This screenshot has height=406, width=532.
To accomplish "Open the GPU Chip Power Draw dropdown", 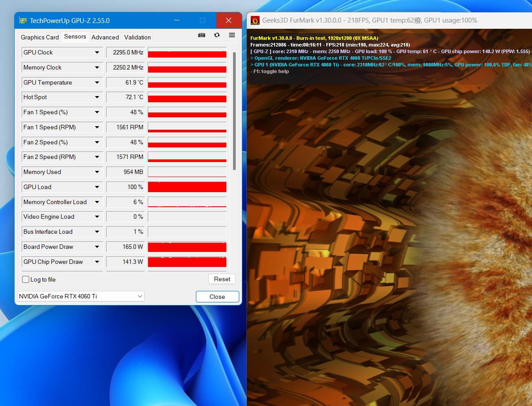I will click(x=97, y=262).
